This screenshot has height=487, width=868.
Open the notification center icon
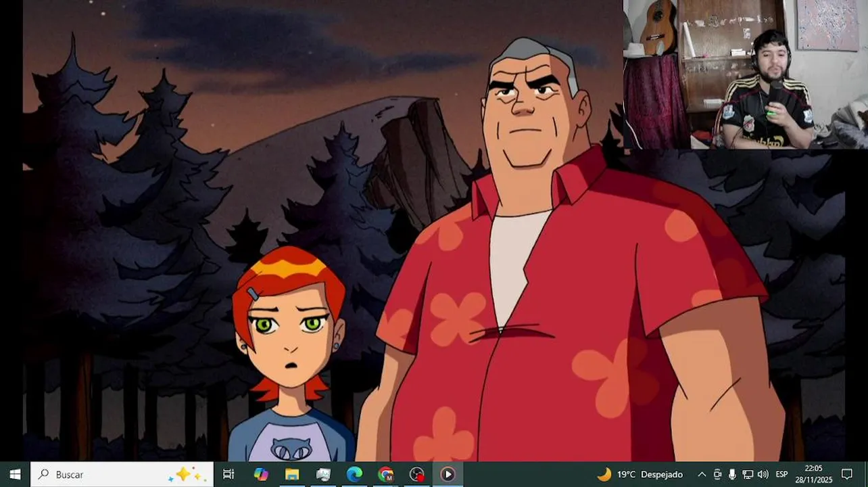(847, 474)
